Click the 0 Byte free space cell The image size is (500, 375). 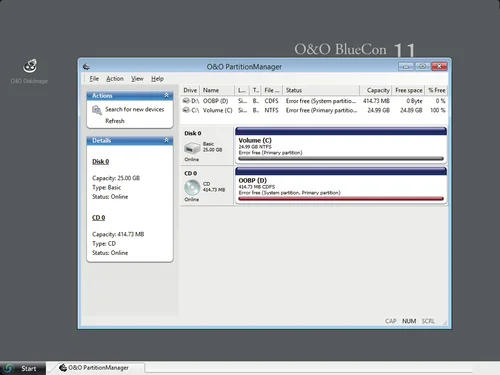click(x=414, y=101)
